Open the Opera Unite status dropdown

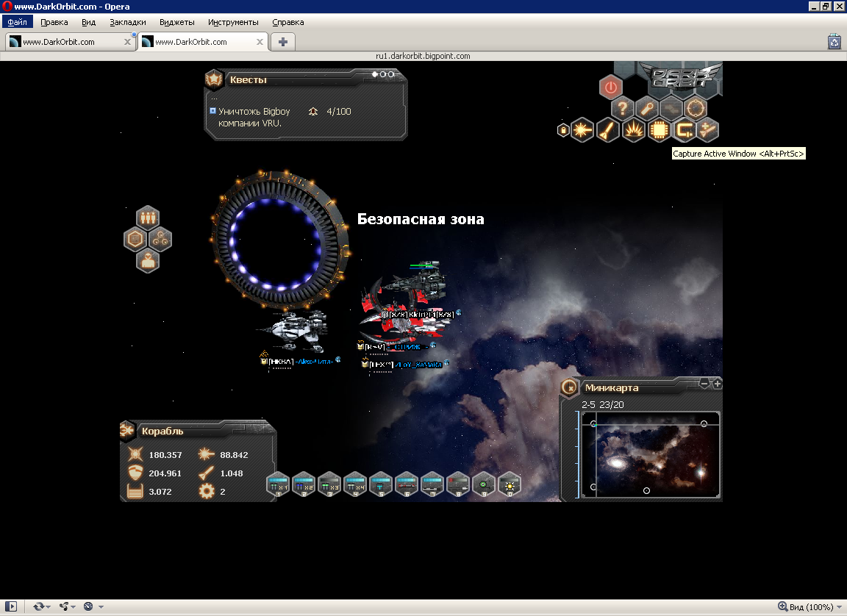[x=67, y=606]
